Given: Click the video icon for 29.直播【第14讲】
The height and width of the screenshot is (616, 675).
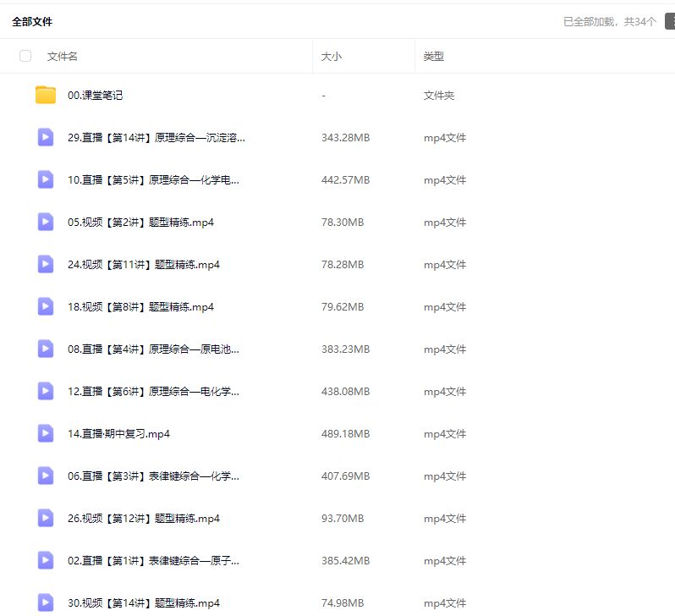Looking at the screenshot, I should pos(46,137).
